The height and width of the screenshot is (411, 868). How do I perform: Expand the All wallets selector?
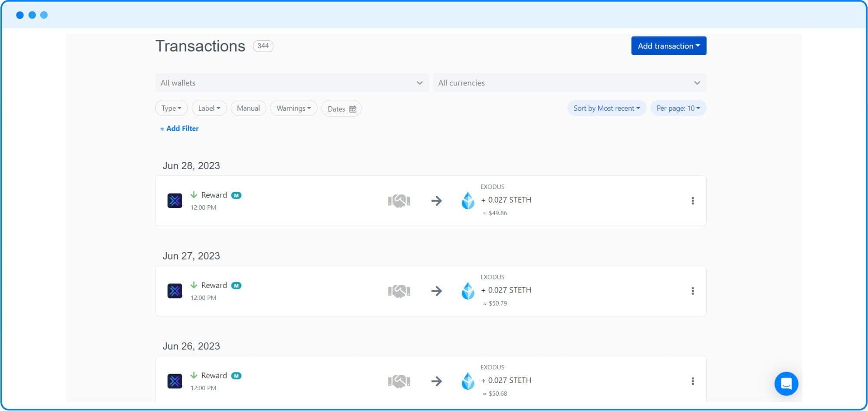[x=292, y=83]
